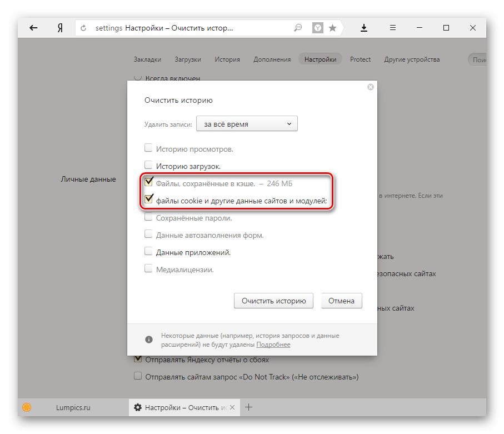The image size is (504, 434).
Task: Click the Личные данные section label
Action: click(x=88, y=179)
